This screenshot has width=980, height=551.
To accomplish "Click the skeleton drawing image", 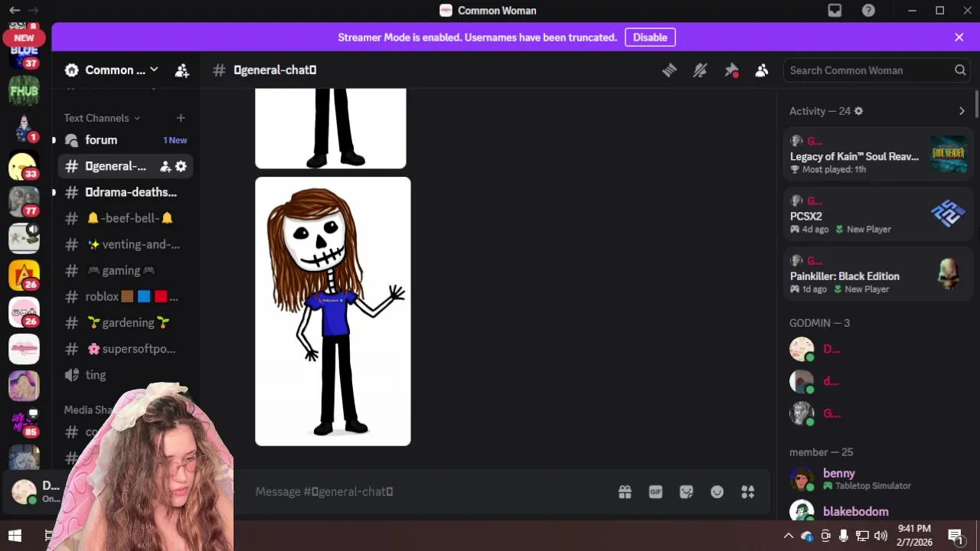I will (x=333, y=311).
